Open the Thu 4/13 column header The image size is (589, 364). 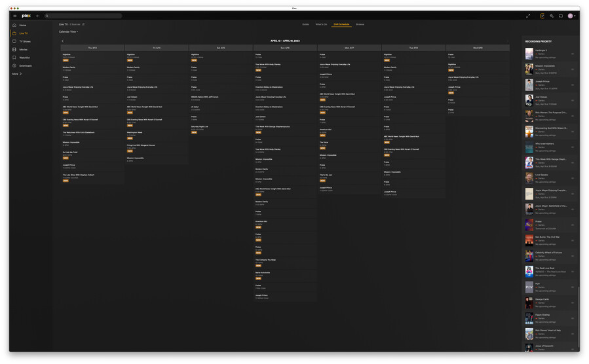tap(92, 48)
